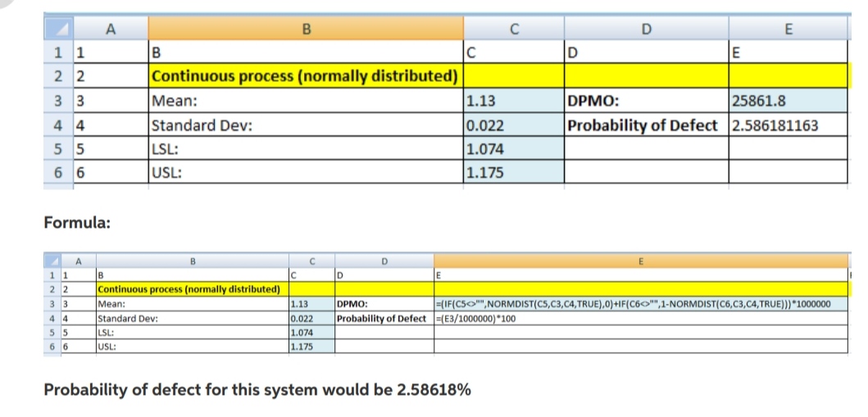Viewport: 868px width, 417px height.
Task: Click the Standard Dev value 0.022 in upper sheet
Action: pyautogui.click(x=513, y=126)
